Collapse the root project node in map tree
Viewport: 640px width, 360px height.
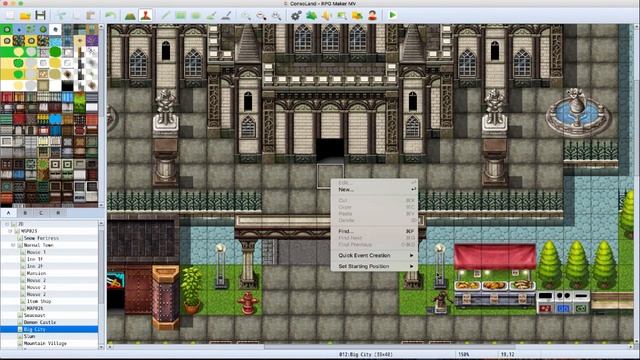click(x=7, y=224)
